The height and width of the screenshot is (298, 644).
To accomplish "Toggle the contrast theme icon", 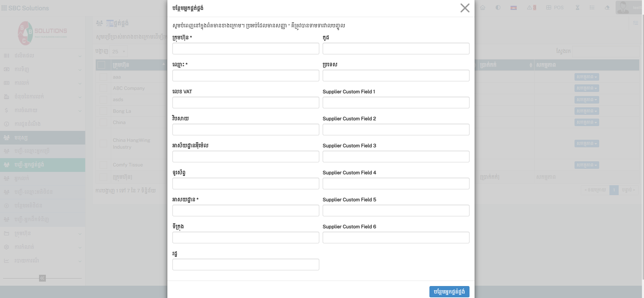I will [x=498, y=8].
